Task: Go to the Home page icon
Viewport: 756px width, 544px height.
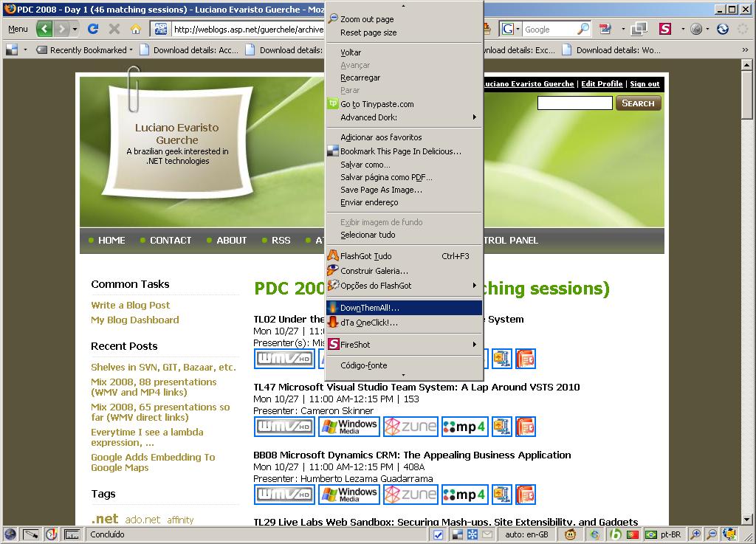Action: point(136,29)
